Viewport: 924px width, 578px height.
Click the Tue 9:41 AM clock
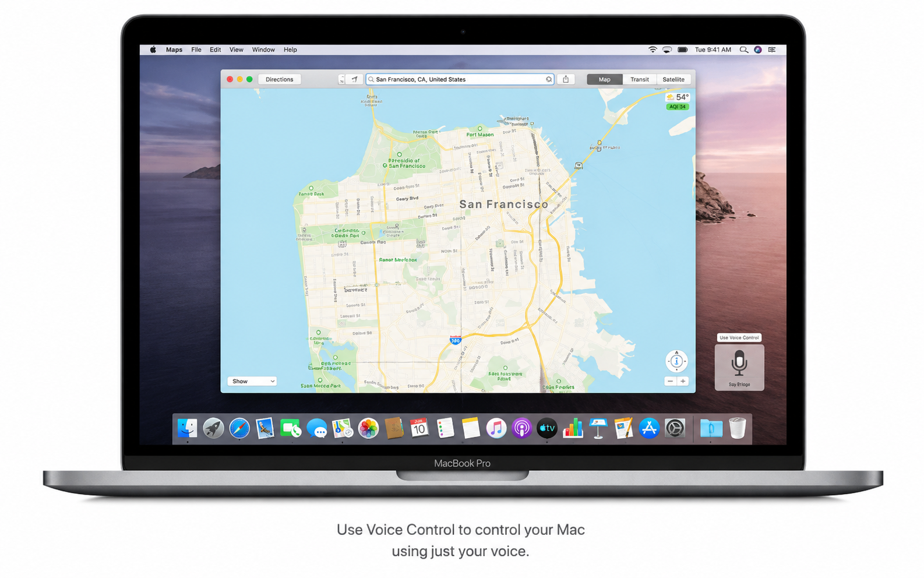pyautogui.click(x=713, y=50)
